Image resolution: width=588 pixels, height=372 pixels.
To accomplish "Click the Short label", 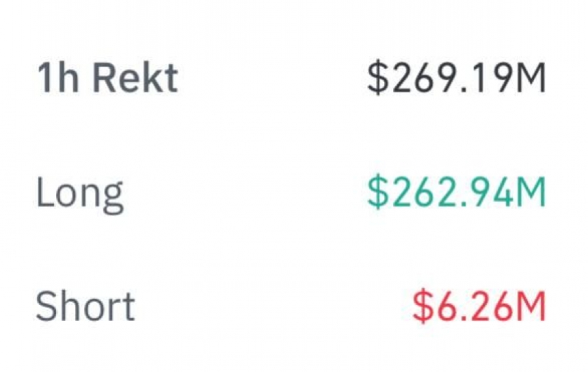I will [x=85, y=306].
